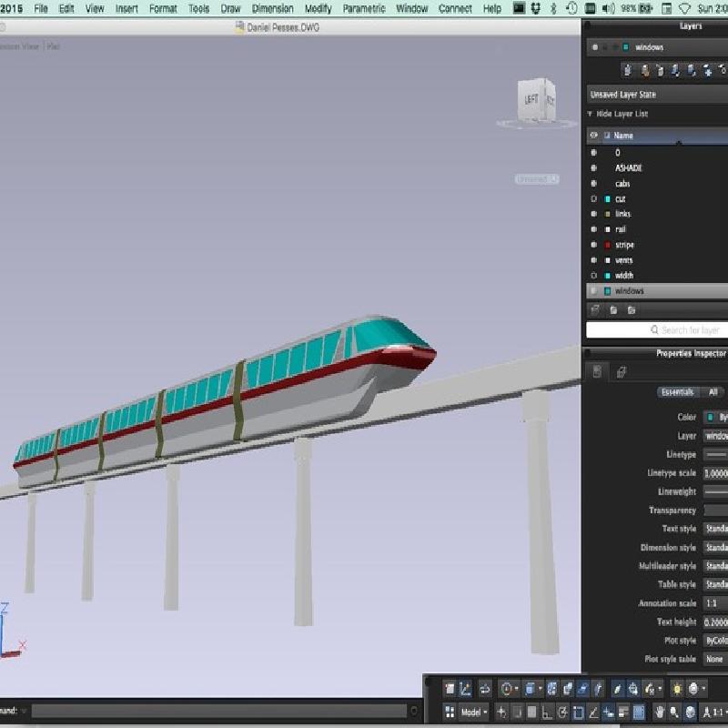The height and width of the screenshot is (728, 728).
Task: Open the layer properties icon tab in inspector
Action: (x=622, y=371)
